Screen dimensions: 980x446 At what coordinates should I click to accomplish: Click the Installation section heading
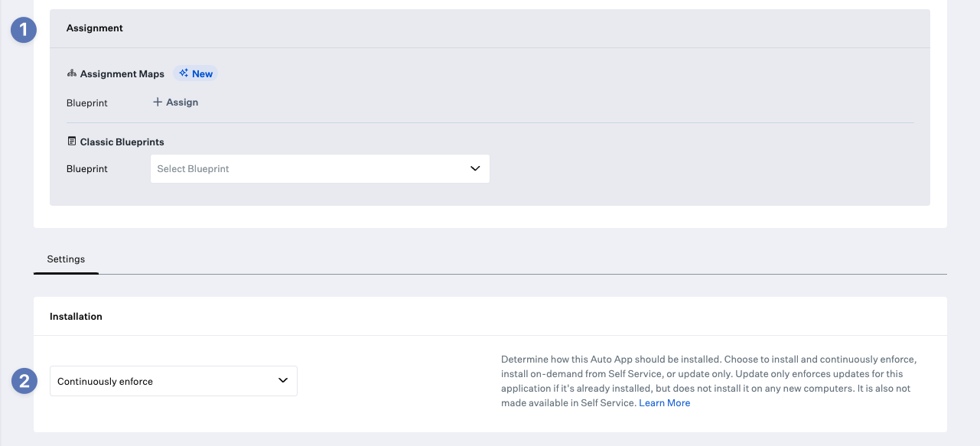tap(76, 316)
